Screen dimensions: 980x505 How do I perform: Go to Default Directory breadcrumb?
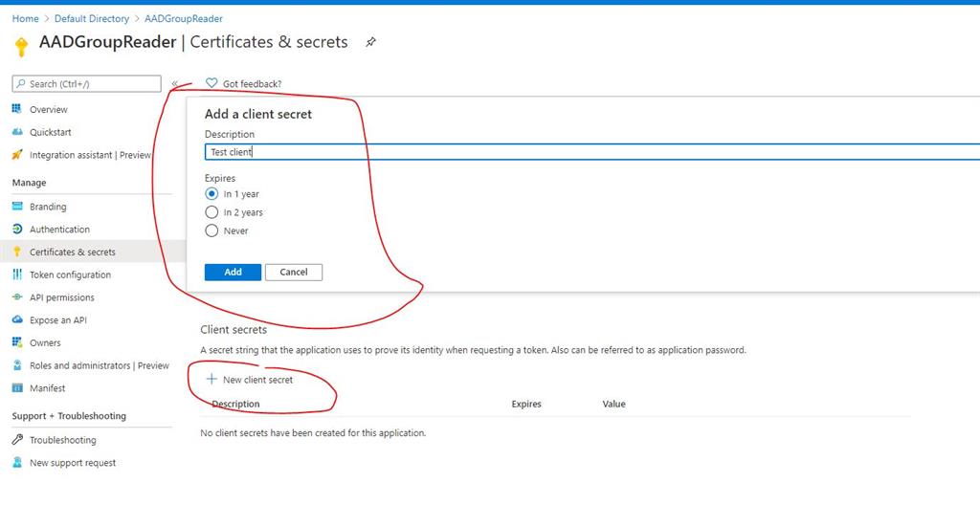(x=92, y=19)
